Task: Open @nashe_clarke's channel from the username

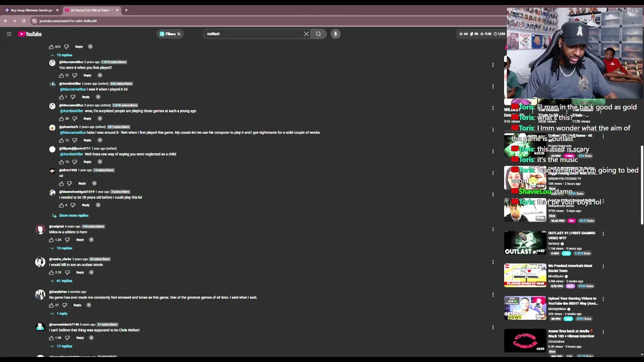Action: (x=60, y=259)
